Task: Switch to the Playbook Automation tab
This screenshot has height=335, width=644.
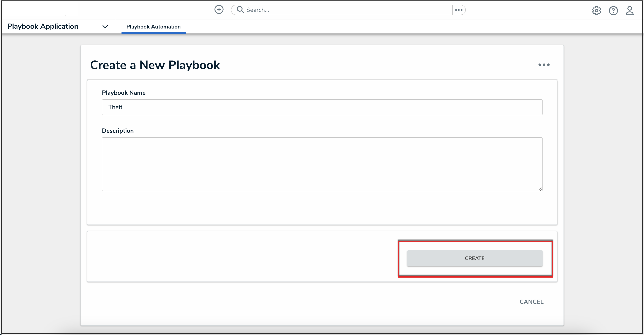Action: point(153,27)
